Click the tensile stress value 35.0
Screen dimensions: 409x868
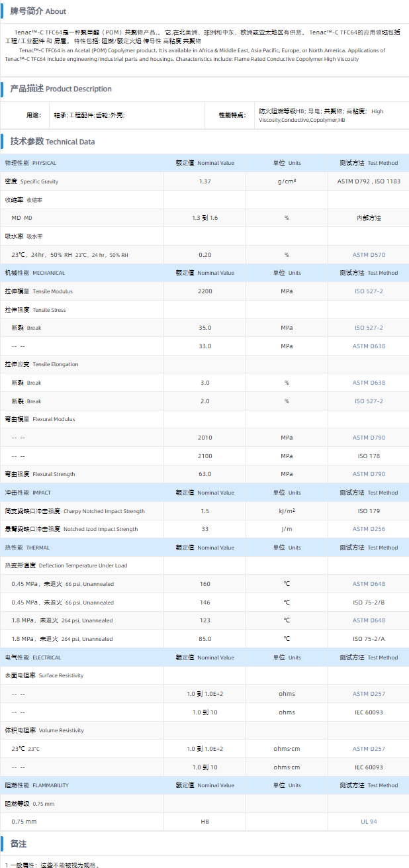[205, 328]
